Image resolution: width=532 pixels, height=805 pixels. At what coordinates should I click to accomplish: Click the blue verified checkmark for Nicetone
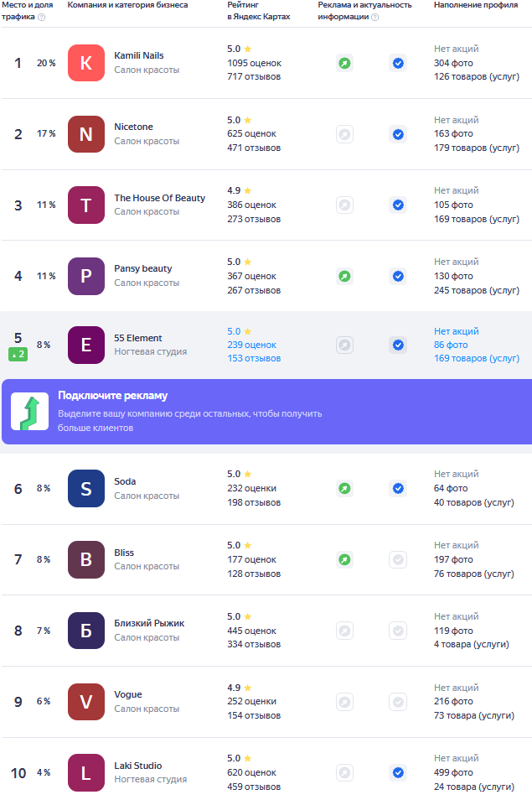pyautogui.click(x=398, y=134)
